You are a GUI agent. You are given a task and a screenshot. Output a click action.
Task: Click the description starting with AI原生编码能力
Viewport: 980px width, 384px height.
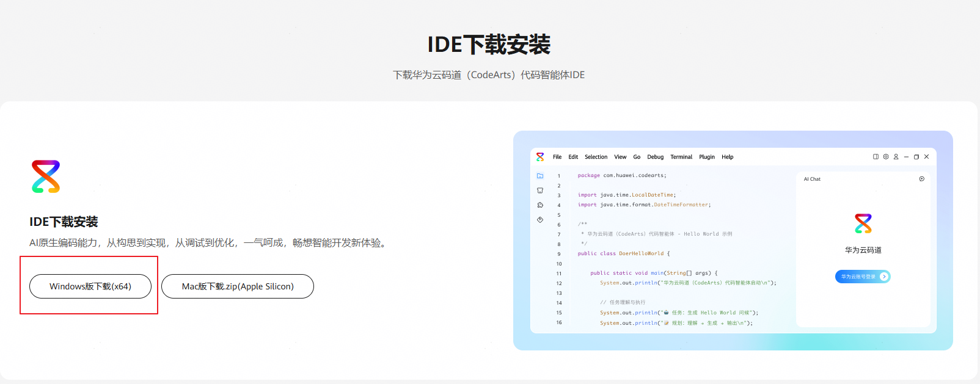click(210, 243)
